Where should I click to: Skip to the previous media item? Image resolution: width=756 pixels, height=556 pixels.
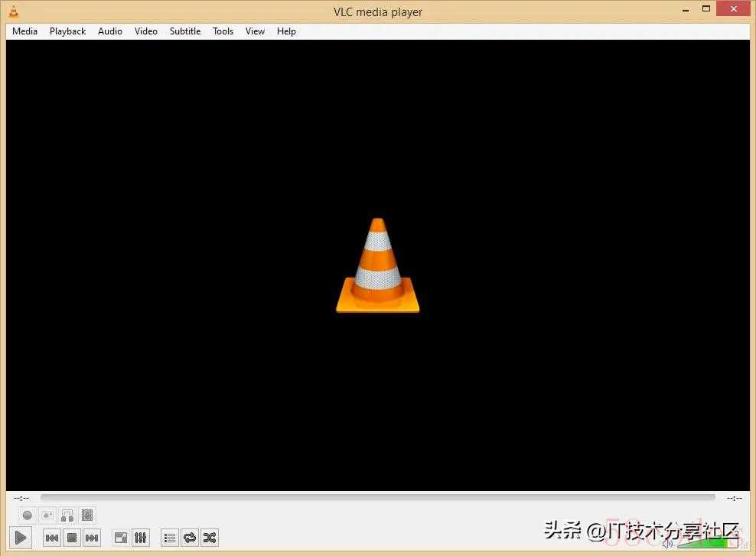52,538
